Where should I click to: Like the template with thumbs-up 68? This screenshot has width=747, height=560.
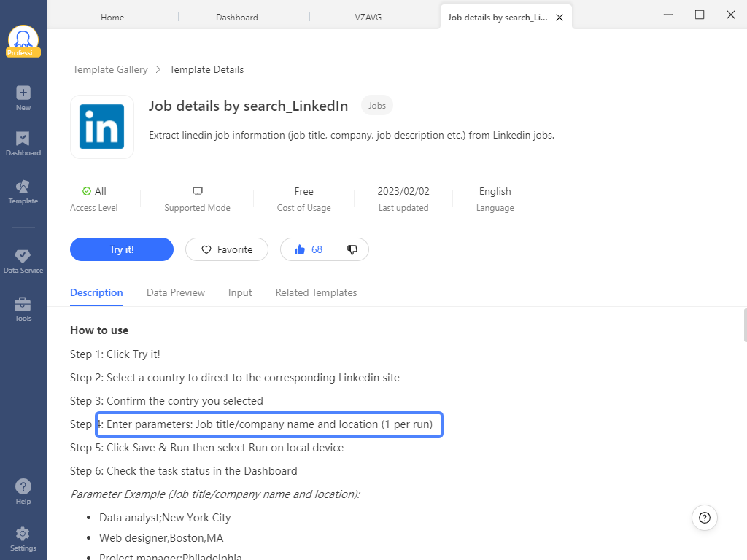(309, 249)
